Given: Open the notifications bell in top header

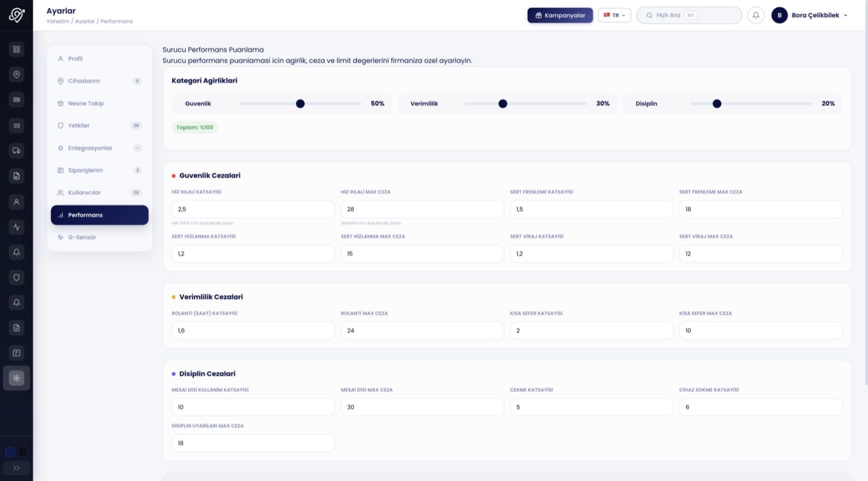Looking at the screenshot, I should coord(756,15).
